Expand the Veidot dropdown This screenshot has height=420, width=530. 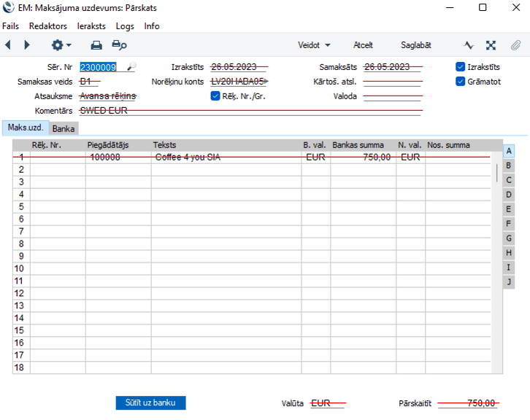pyautogui.click(x=314, y=45)
